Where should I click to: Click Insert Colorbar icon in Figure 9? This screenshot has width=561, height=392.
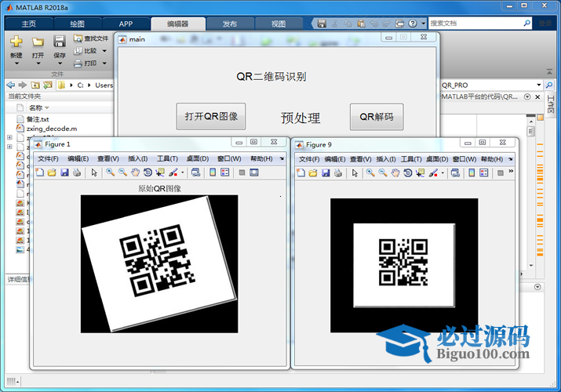coord(472,173)
